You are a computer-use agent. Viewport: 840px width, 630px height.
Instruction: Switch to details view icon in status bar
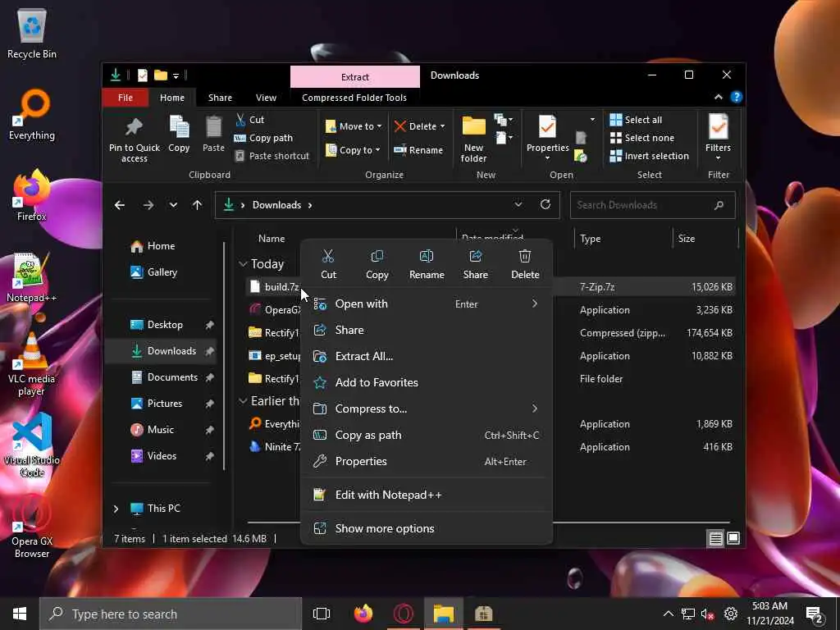(x=715, y=538)
